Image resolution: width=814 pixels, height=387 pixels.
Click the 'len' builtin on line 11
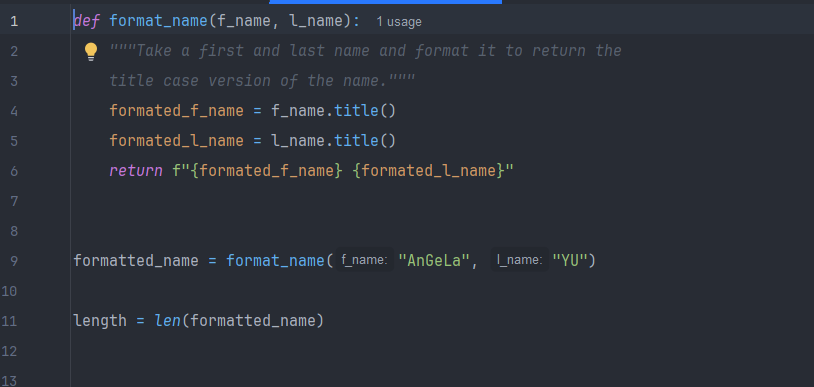(167, 321)
